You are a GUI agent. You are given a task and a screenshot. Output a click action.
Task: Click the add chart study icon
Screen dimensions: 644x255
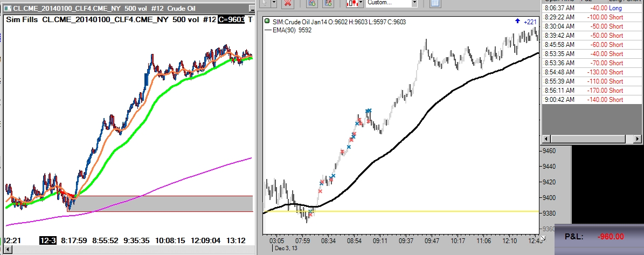pyautogui.click(x=311, y=3)
